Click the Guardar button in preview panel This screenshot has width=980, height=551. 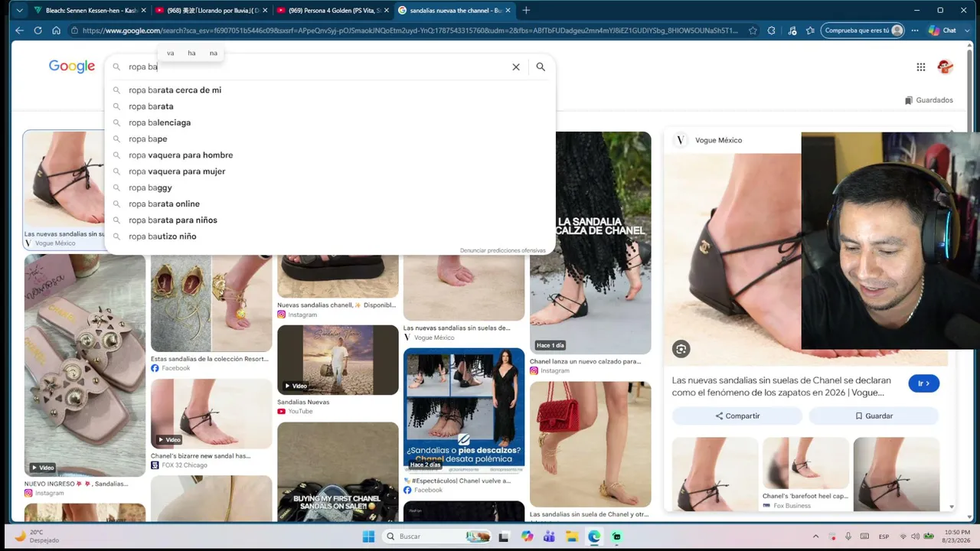click(874, 416)
